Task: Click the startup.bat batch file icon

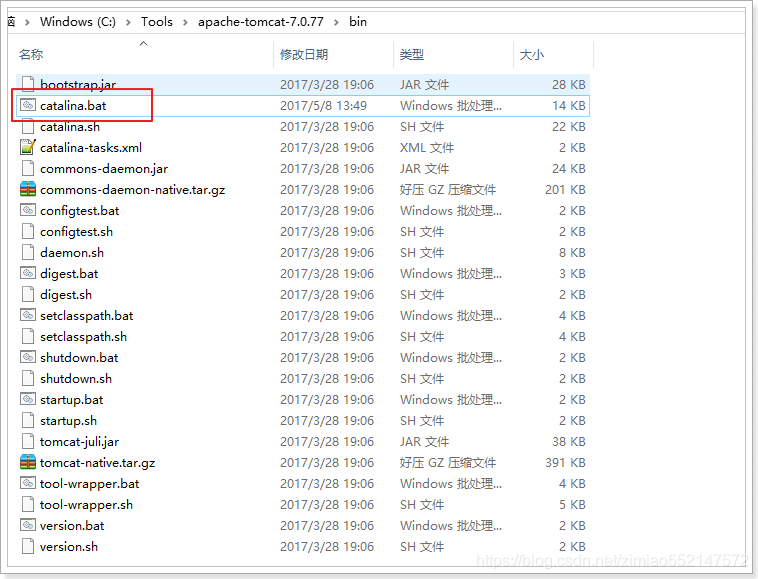Action: 28,399
